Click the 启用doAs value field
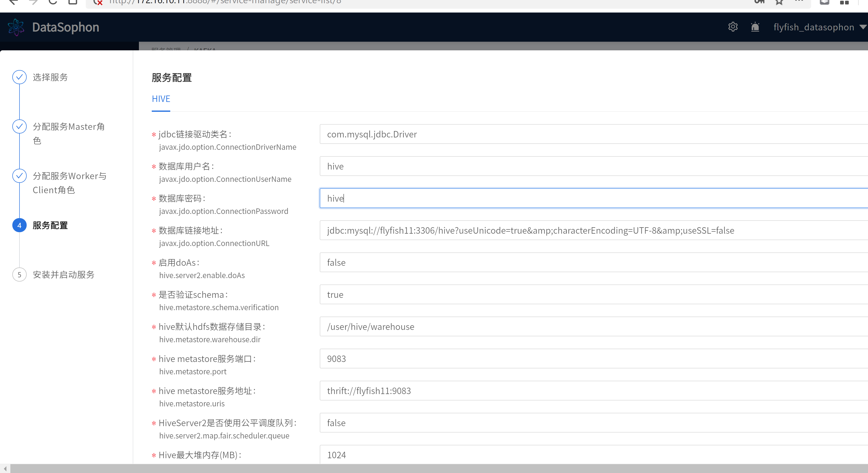868x473 pixels. (594, 263)
